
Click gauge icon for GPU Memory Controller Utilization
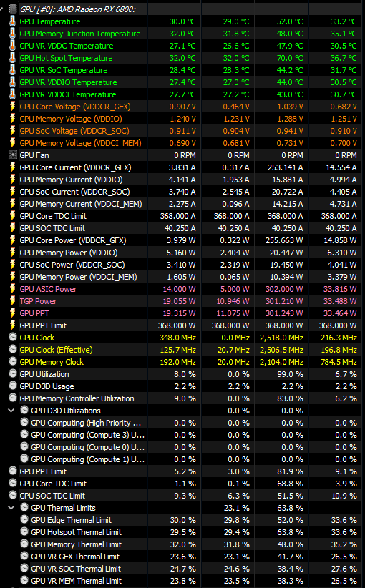[13, 398]
